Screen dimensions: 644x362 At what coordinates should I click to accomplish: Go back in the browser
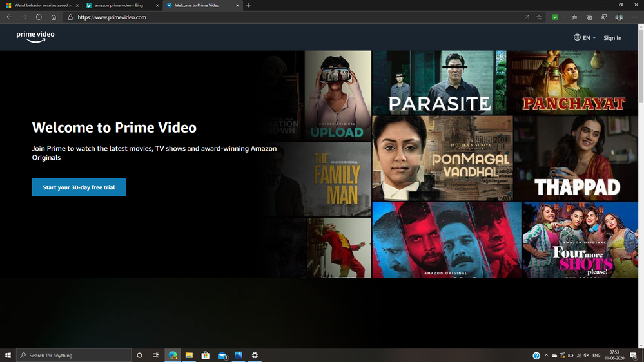point(9,17)
